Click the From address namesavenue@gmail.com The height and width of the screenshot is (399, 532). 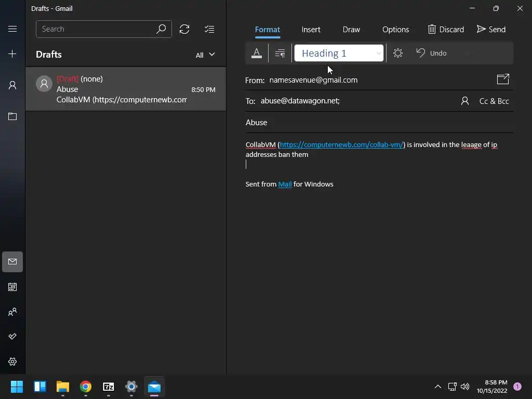click(313, 80)
